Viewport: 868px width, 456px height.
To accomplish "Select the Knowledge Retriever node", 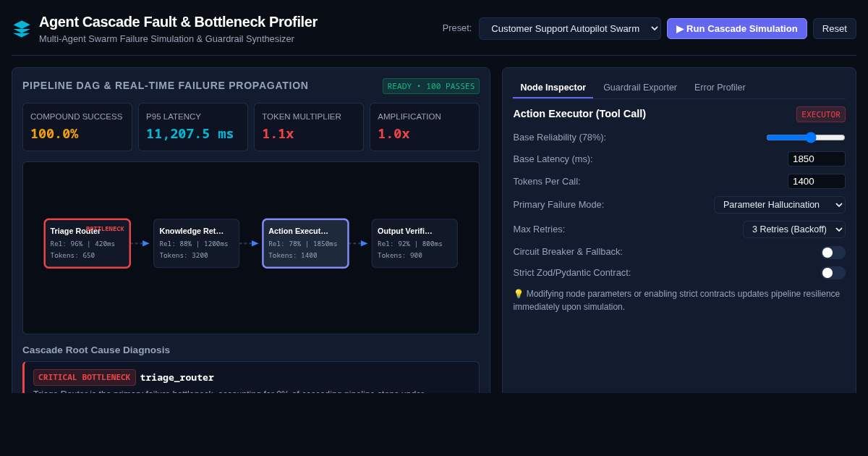I will tap(196, 244).
